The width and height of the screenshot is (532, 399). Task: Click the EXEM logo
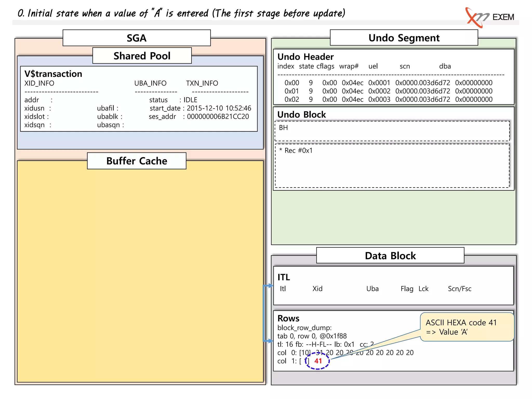pyautogui.click(x=490, y=17)
